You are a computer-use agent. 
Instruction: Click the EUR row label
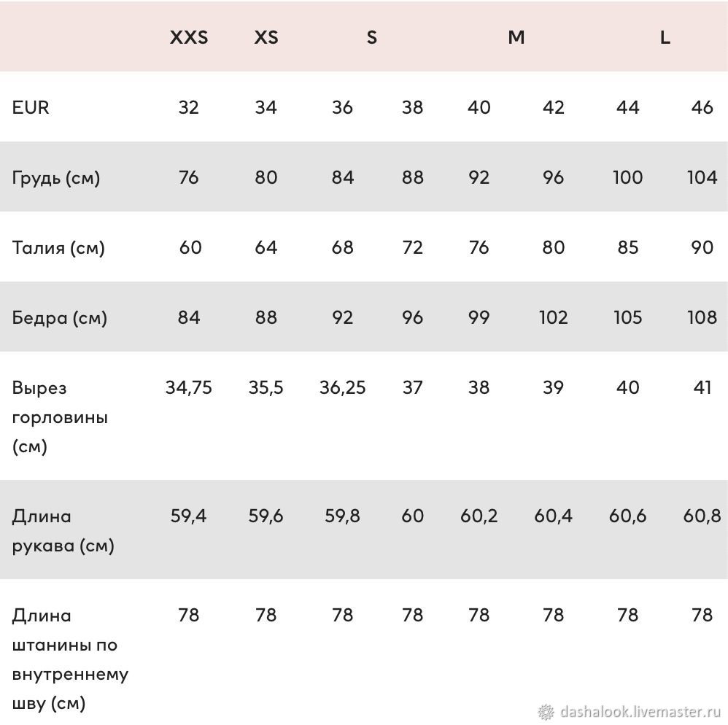30,107
